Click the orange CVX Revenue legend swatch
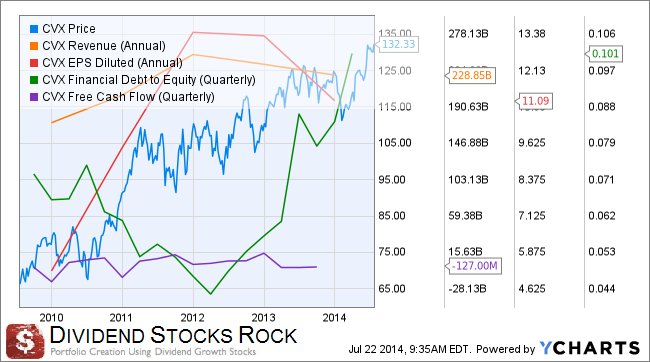 coord(34,46)
